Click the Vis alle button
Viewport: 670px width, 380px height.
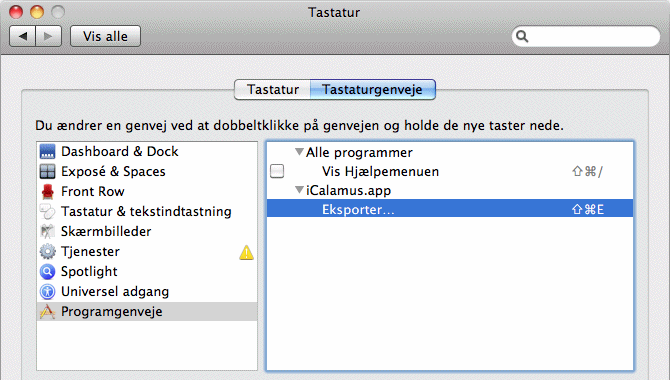pyautogui.click(x=105, y=36)
